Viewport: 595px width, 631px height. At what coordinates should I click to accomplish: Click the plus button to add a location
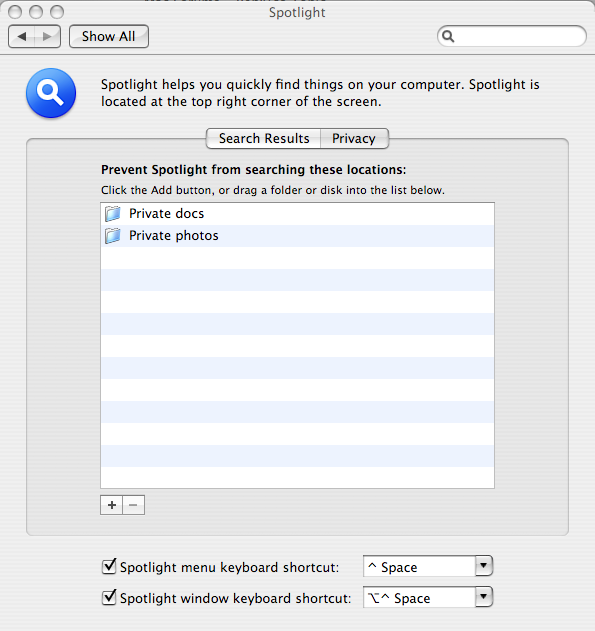(x=111, y=505)
